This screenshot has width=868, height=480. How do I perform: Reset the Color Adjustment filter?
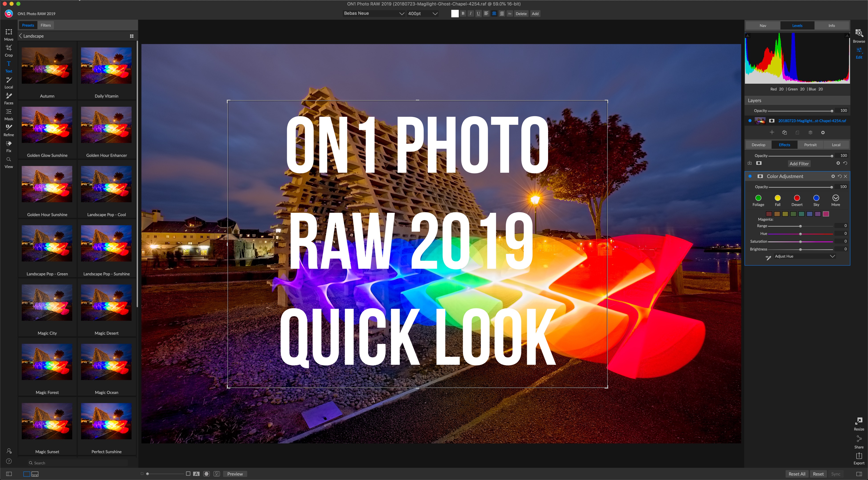839,176
